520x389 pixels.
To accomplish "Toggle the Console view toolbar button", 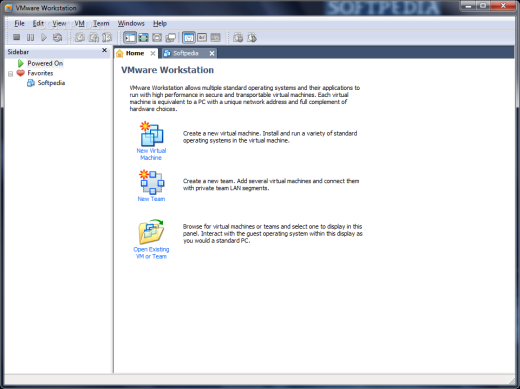I will (x=216, y=38).
